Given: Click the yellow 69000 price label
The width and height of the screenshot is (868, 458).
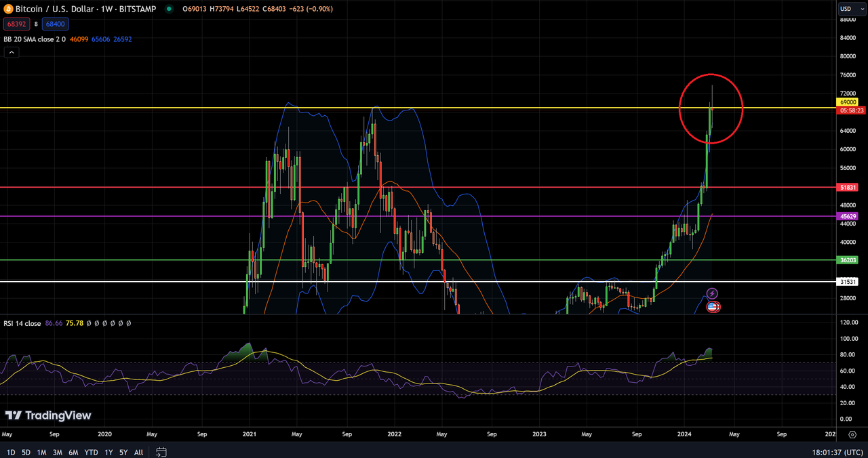Looking at the screenshot, I should (848, 102).
